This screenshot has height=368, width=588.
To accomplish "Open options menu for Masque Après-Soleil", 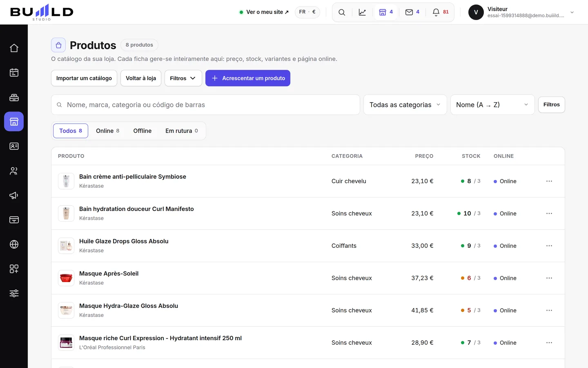I will (x=549, y=278).
